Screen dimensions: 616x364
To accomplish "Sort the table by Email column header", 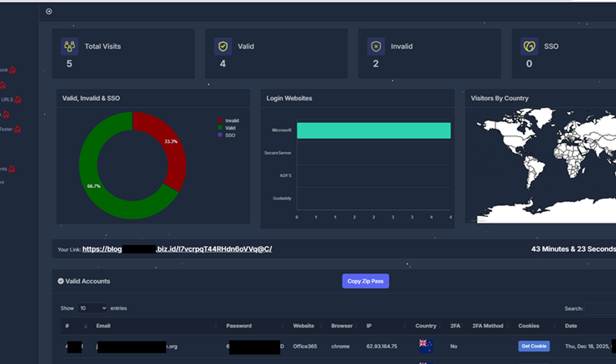I will [x=104, y=326].
